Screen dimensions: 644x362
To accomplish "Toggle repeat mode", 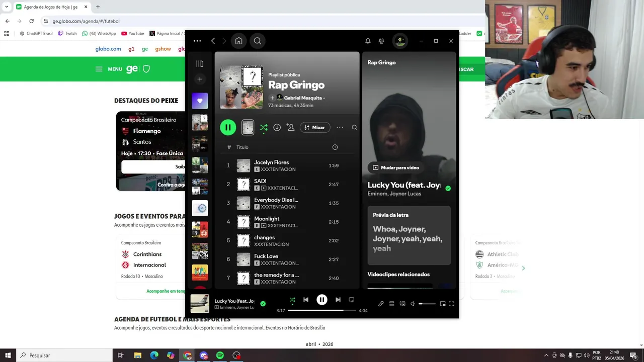I will (352, 300).
